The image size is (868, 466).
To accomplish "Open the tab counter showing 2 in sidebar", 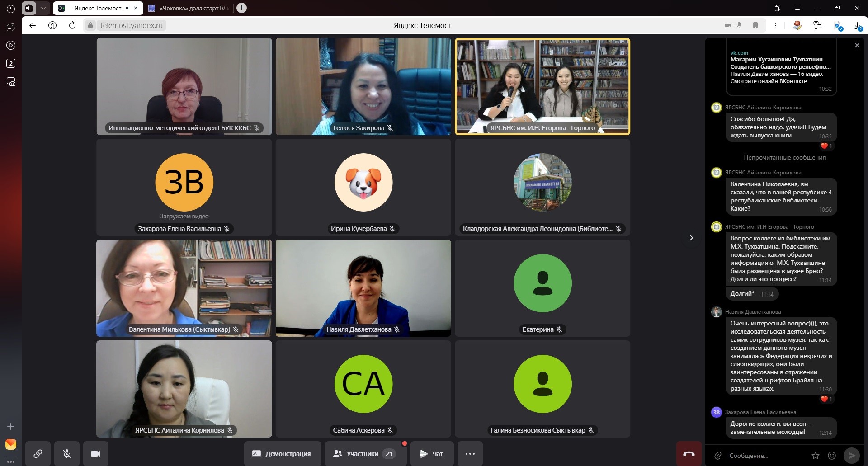I will coord(11,63).
